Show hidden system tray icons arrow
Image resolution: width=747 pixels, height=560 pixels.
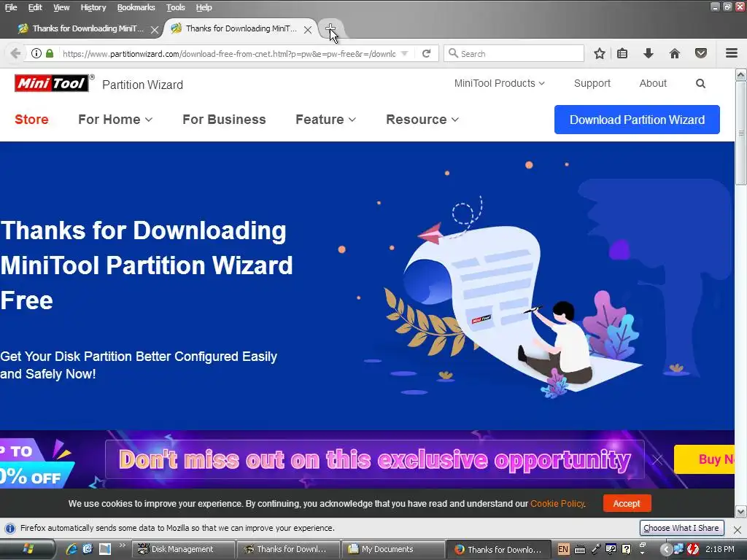[x=666, y=550]
